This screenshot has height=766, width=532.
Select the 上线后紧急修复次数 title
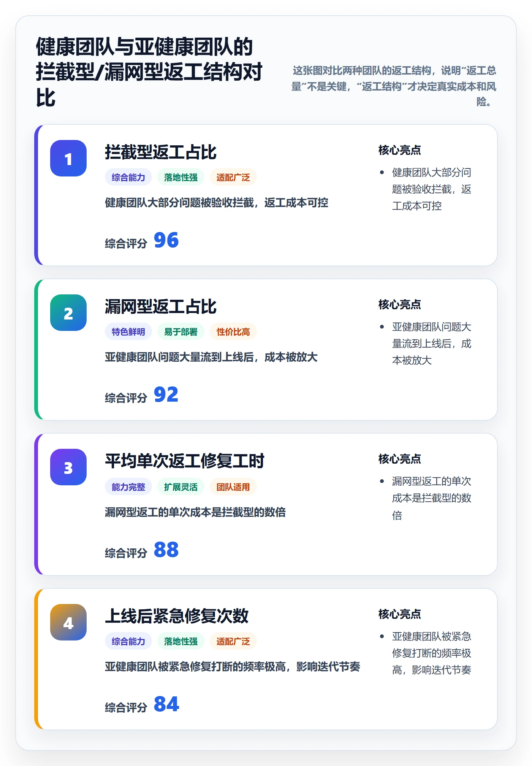177,616
